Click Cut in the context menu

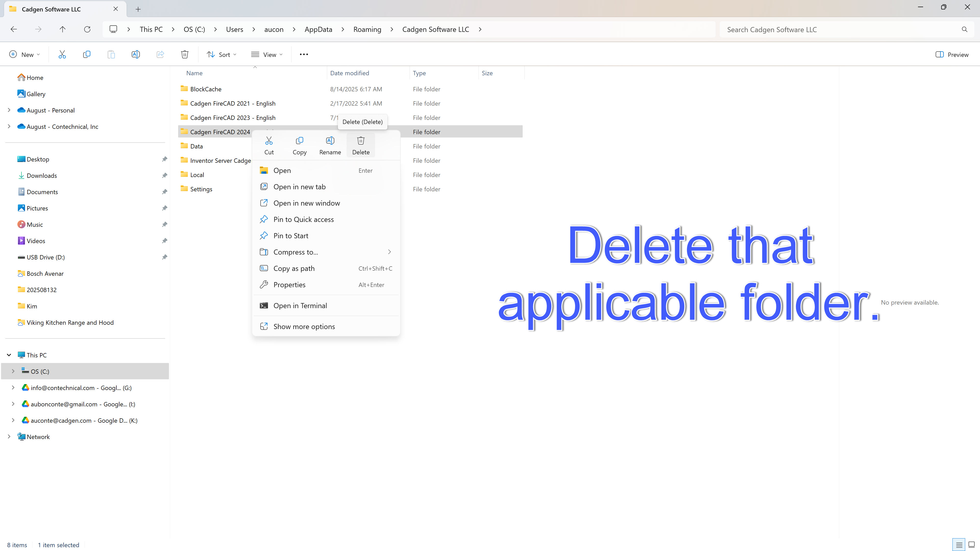269,146
